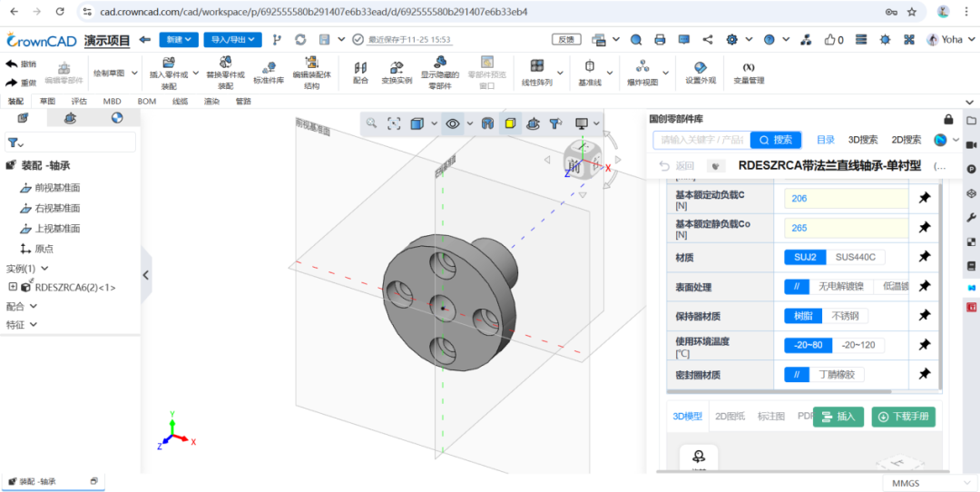This screenshot has height=492, width=980.
Task: Click the parts library keyword search field
Action: [x=701, y=140]
